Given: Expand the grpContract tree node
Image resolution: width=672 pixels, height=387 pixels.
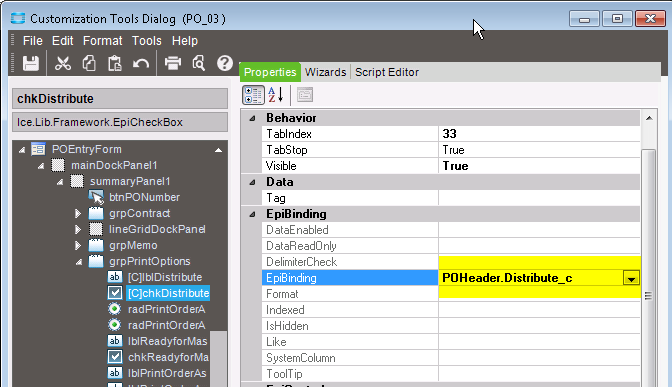Looking at the screenshot, I should click(x=78, y=213).
